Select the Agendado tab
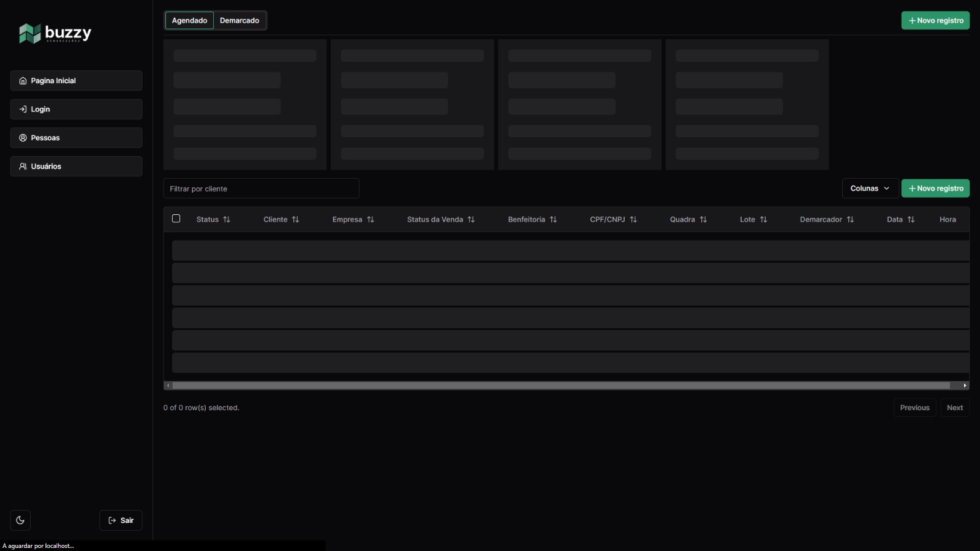The width and height of the screenshot is (980, 551). click(x=189, y=21)
